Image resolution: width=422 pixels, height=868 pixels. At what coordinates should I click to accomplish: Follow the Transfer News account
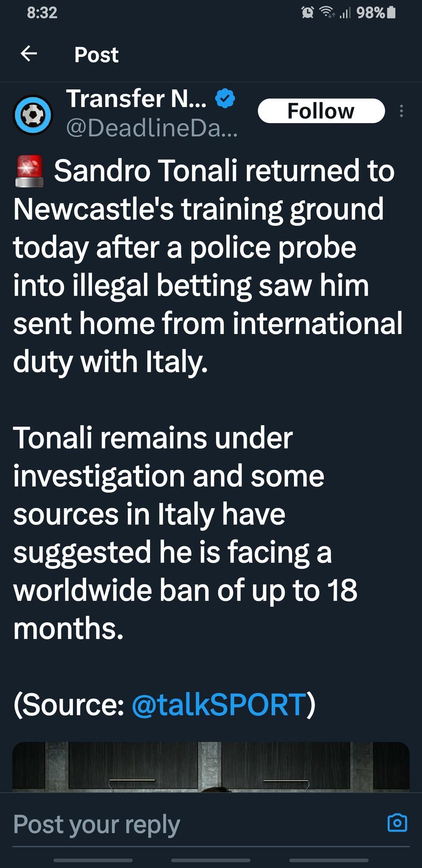coord(321,111)
